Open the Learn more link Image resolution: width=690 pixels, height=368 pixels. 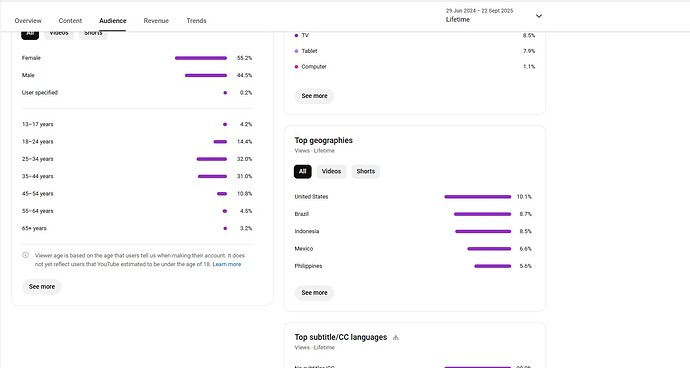(x=227, y=265)
